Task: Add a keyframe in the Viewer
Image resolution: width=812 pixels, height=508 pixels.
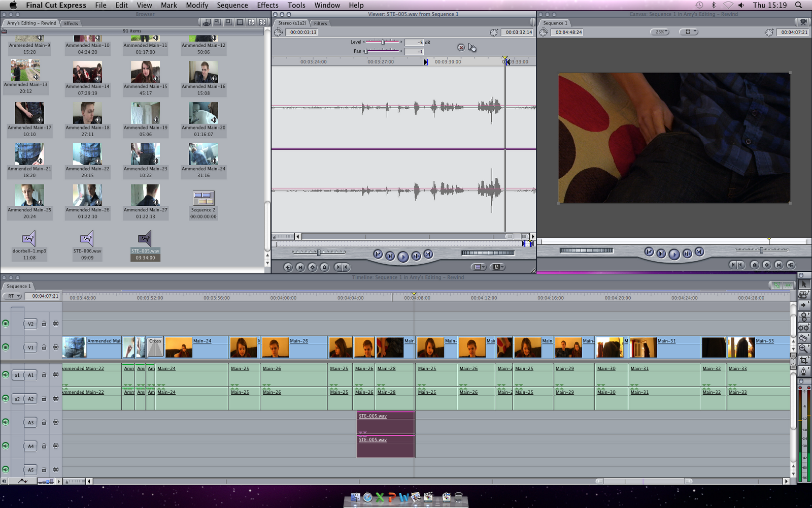Action: pyautogui.click(x=313, y=267)
